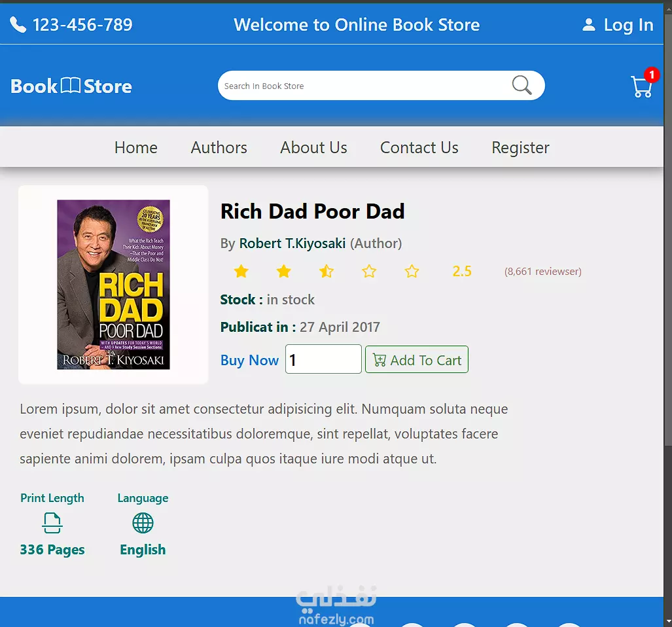
Task: Click the phone icon beside 123-456-789
Action: (x=18, y=25)
